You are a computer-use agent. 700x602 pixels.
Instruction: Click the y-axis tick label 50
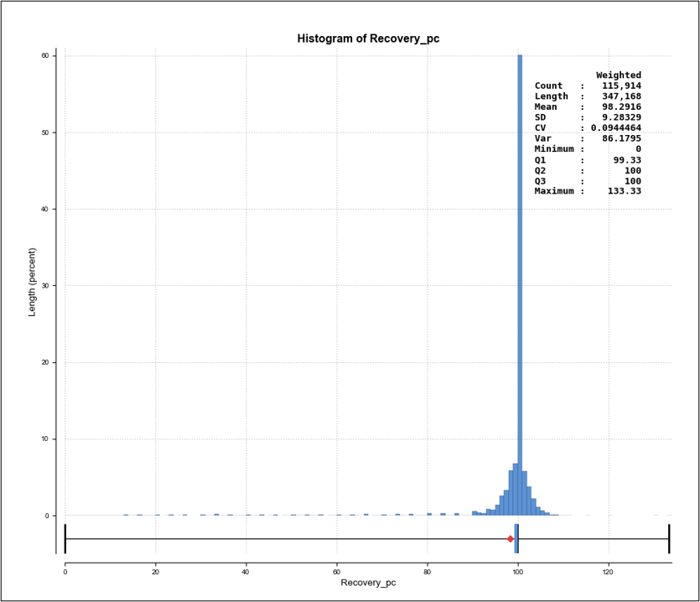[45, 132]
